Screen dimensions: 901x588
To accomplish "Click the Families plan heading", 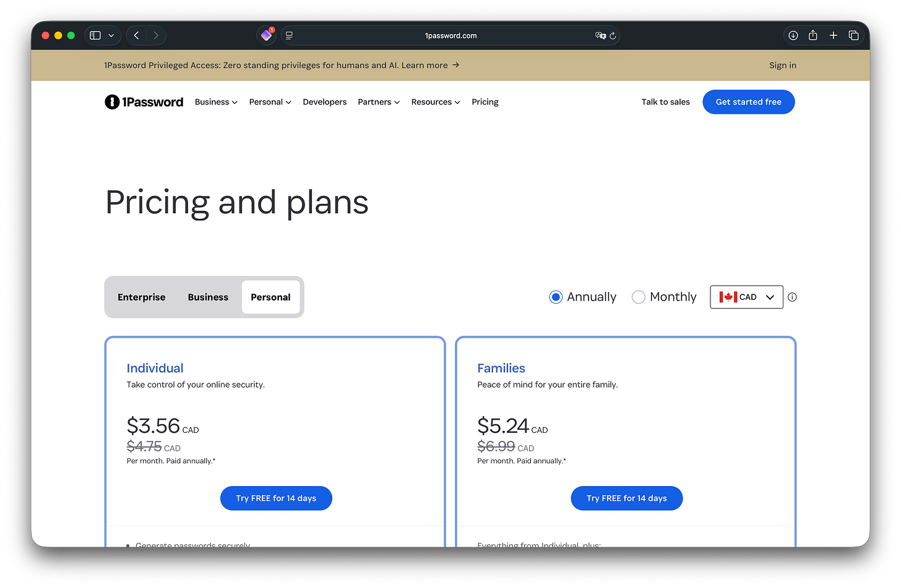I will (x=501, y=369).
